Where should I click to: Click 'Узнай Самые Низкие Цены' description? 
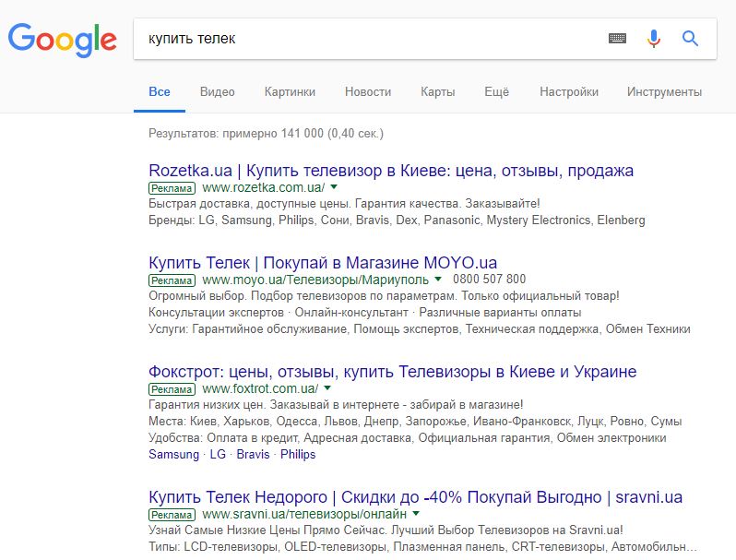click(x=386, y=530)
